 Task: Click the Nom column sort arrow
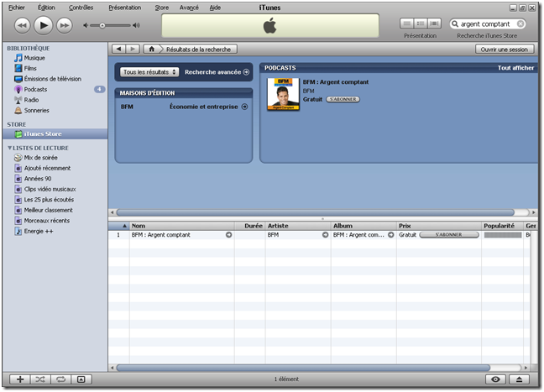(x=124, y=226)
